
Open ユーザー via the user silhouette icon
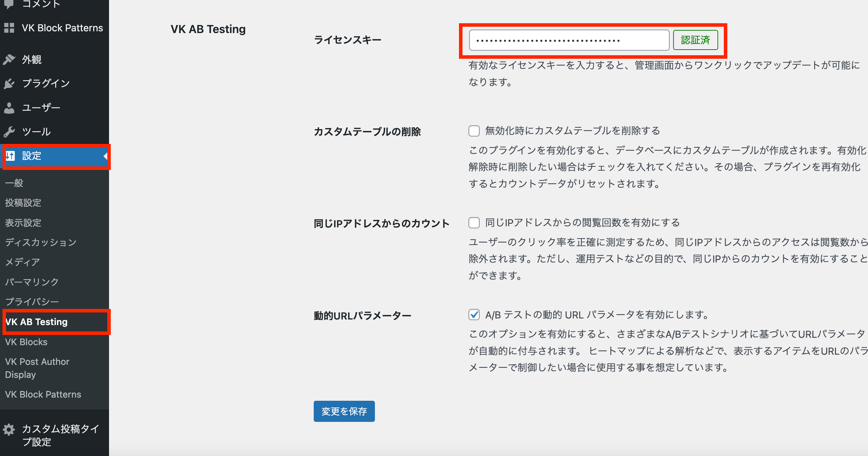click(x=9, y=107)
